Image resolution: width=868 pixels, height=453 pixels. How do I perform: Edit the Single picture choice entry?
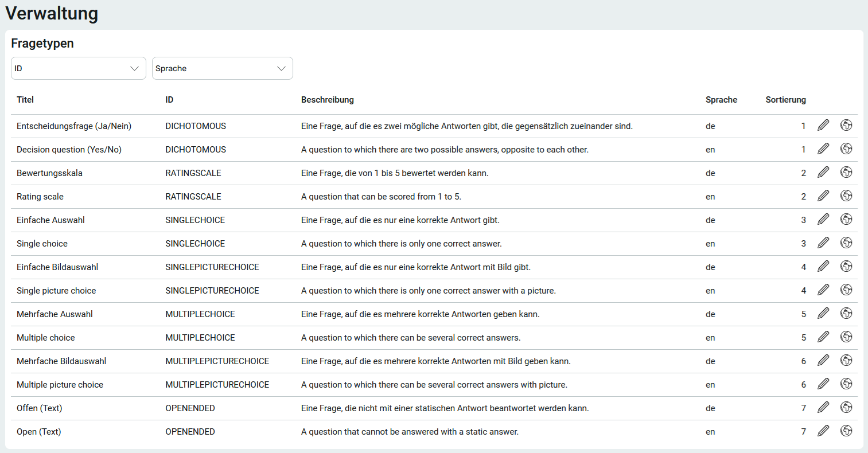click(823, 290)
